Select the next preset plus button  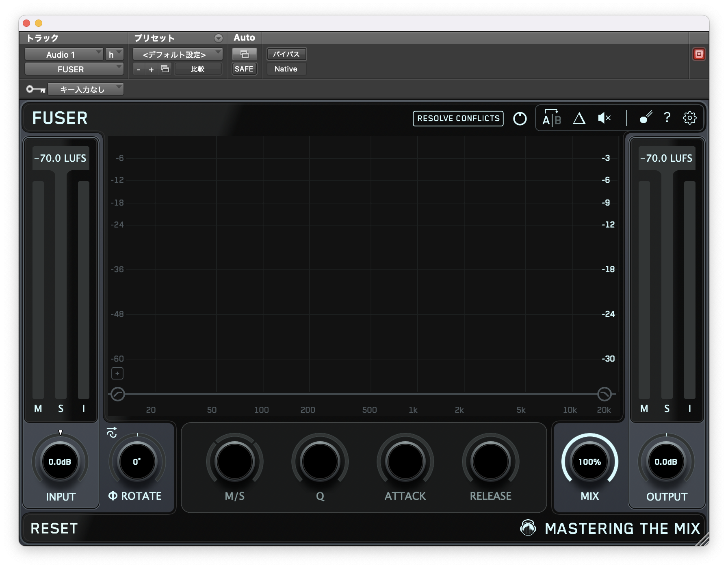(151, 69)
